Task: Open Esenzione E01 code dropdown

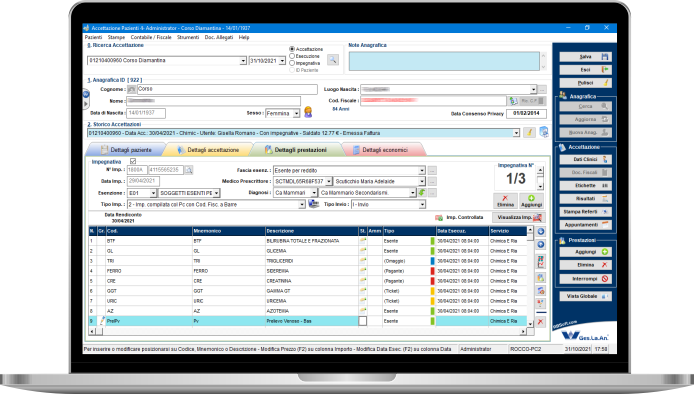Action: 153,193
